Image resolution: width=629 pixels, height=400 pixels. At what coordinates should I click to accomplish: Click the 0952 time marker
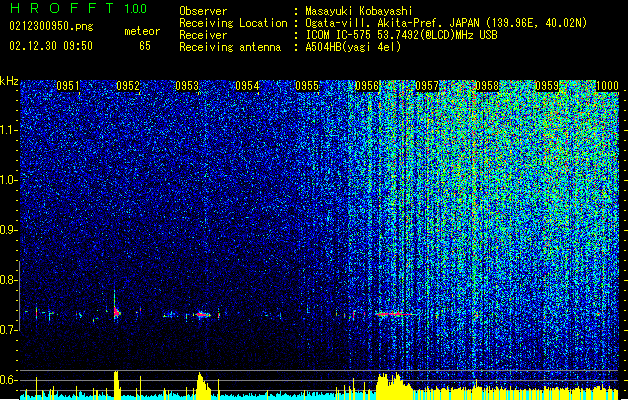tap(128, 86)
